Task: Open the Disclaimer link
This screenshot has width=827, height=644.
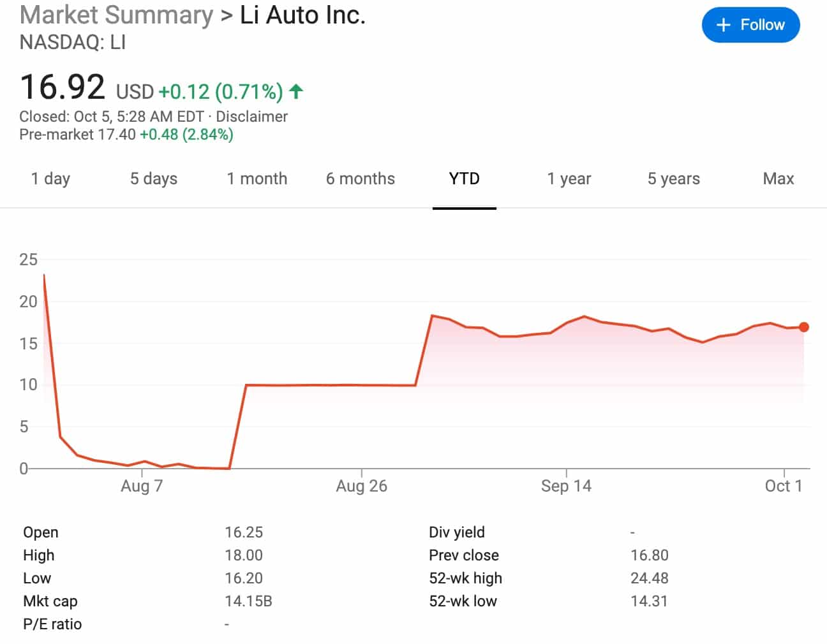Action: click(x=252, y=117)
